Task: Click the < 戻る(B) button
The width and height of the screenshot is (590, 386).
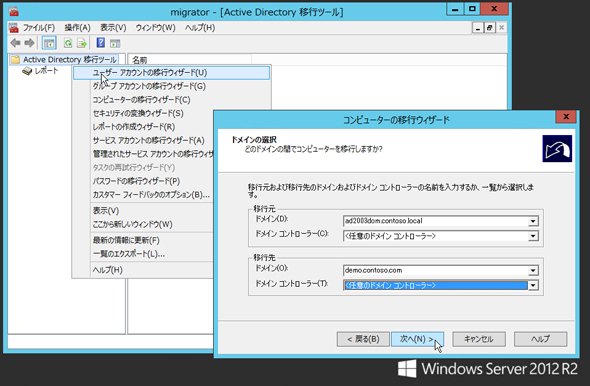Action: (363, 339)
